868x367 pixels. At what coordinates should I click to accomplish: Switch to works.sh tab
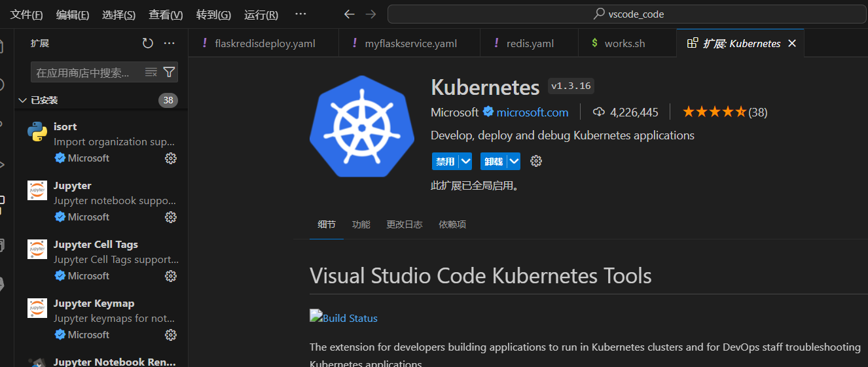[x=627, y=43]
